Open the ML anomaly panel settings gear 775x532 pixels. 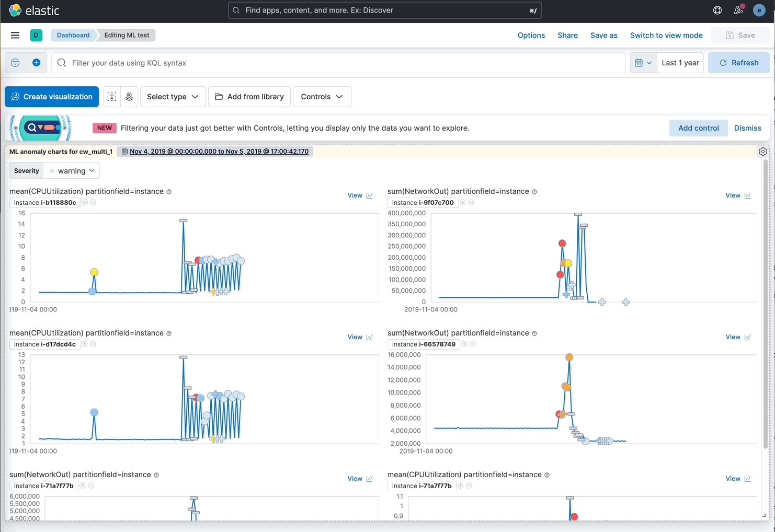click(763, 151)
